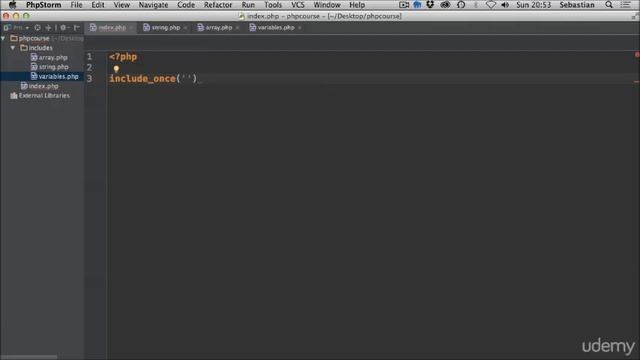Click the <?php opening tag on line 1
Screen dimensions: 640x360
123,57
